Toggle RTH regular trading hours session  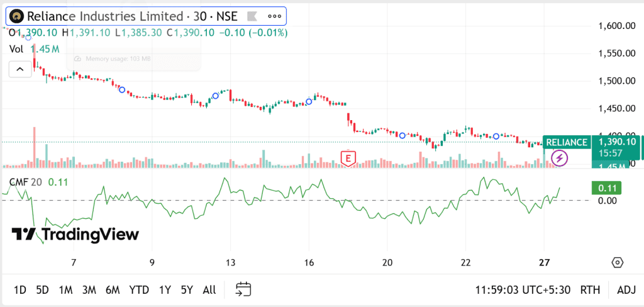[590, 290]
